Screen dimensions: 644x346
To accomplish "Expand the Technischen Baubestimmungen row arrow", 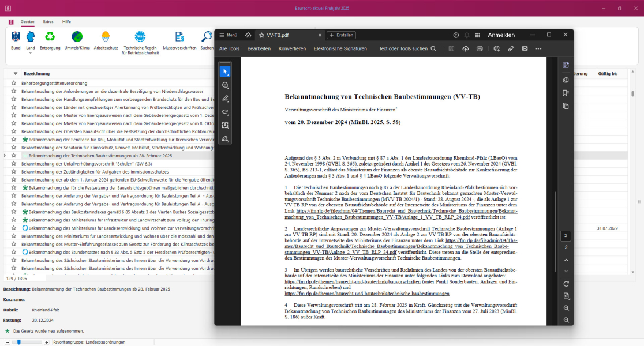I will [5, 156].
